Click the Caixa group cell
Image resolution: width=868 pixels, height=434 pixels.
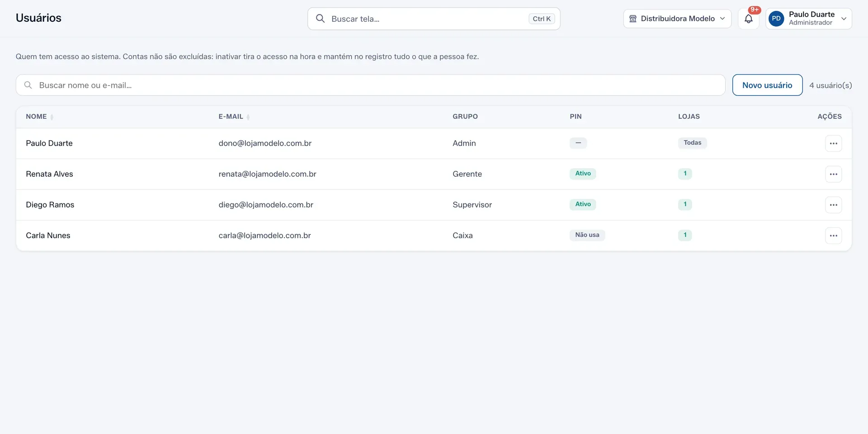(462, 236)
